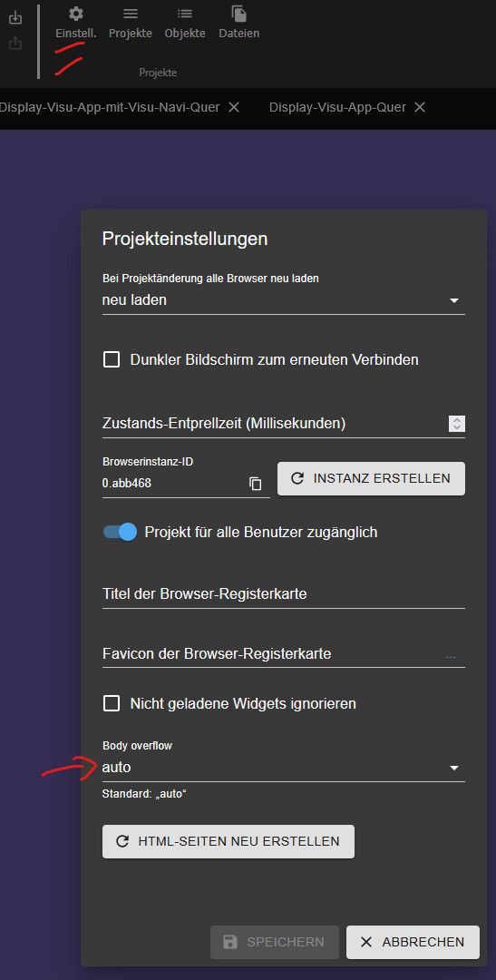Image resolution: width=496 pixels, height=980 pixels.
Task: Click HTML-SEITEN NEU ERSTELLEN button
Action: tap(228, 841)
